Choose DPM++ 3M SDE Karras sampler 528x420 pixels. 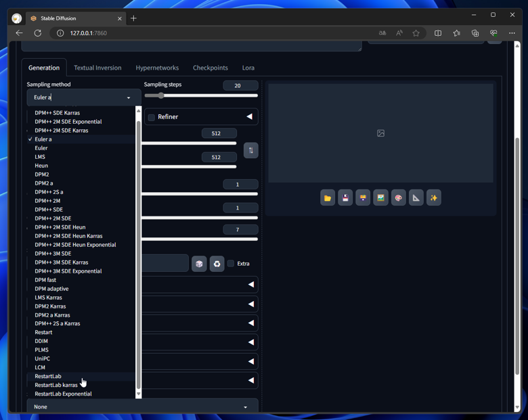(x=81, y=262)
